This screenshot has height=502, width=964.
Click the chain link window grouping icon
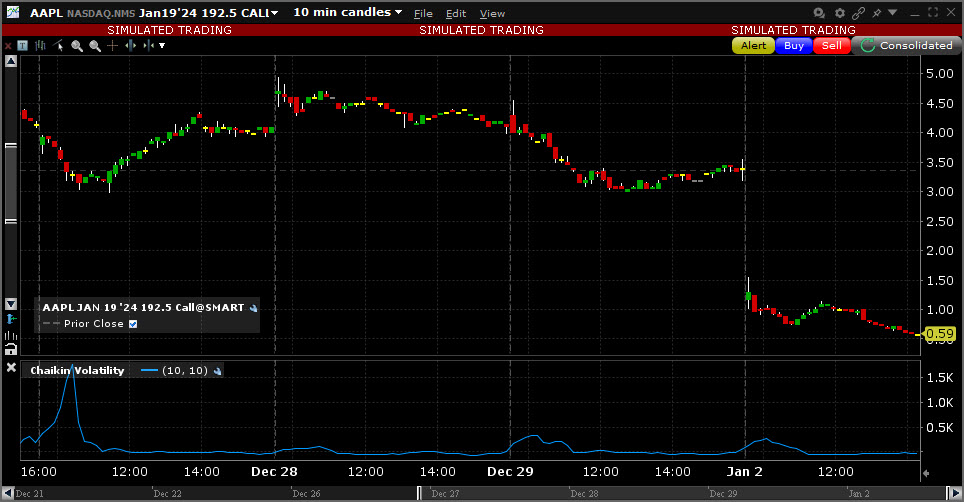pos(859,12)
